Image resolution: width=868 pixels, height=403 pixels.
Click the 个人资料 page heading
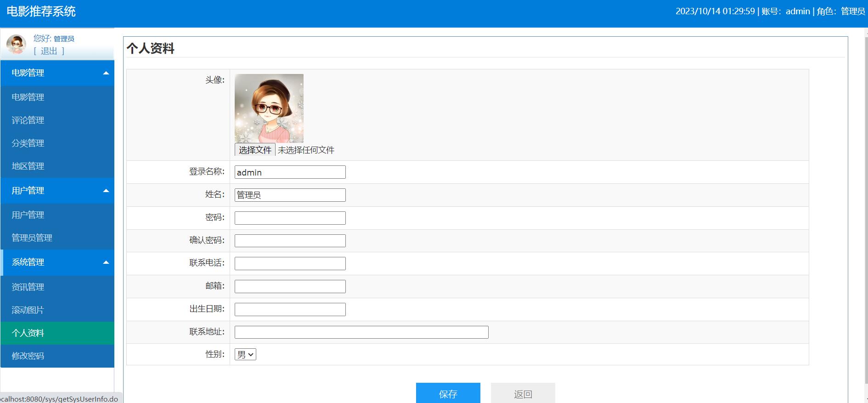pyautogui.click(x=151, y=48)
